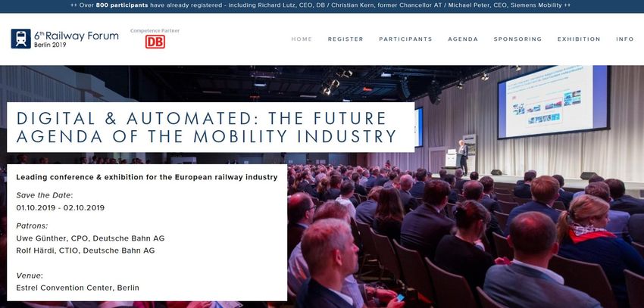The image size is (644, 308).
Task: Go to the Register page
Action: [x=345, y=39]
